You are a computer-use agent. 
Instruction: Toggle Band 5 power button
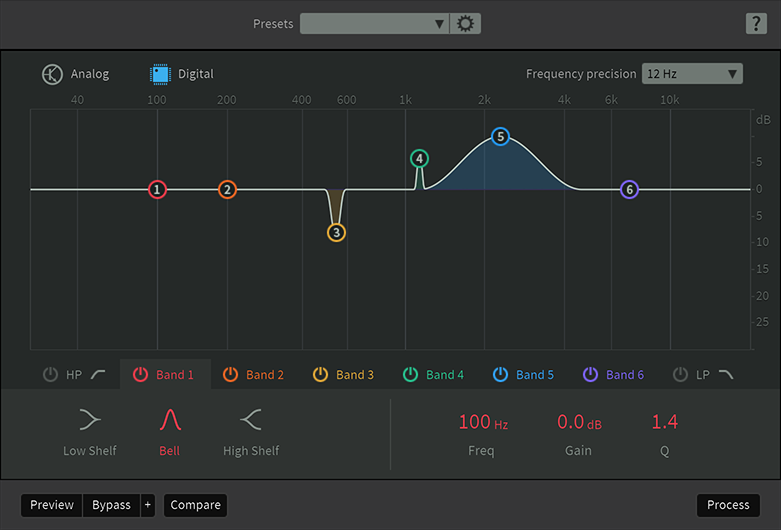(x=500, y=374)
